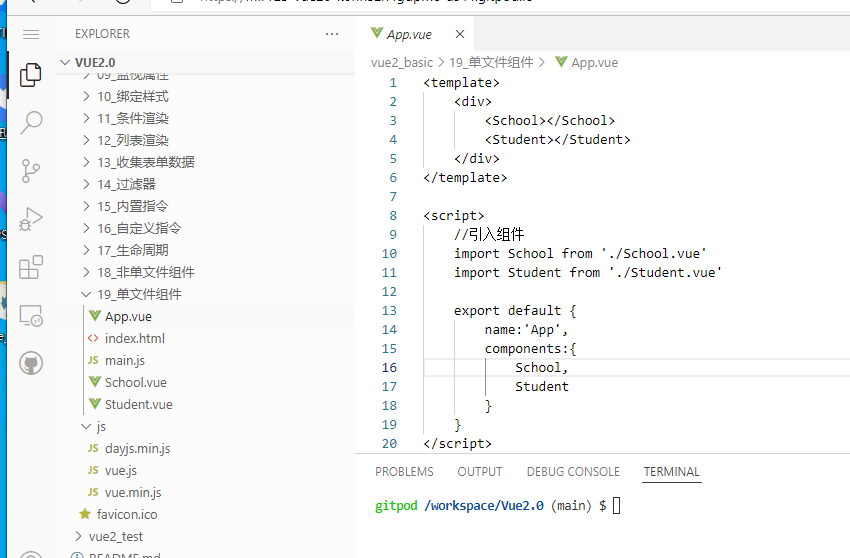Open the GitHub view icon
850x558 pixels.
31,363
